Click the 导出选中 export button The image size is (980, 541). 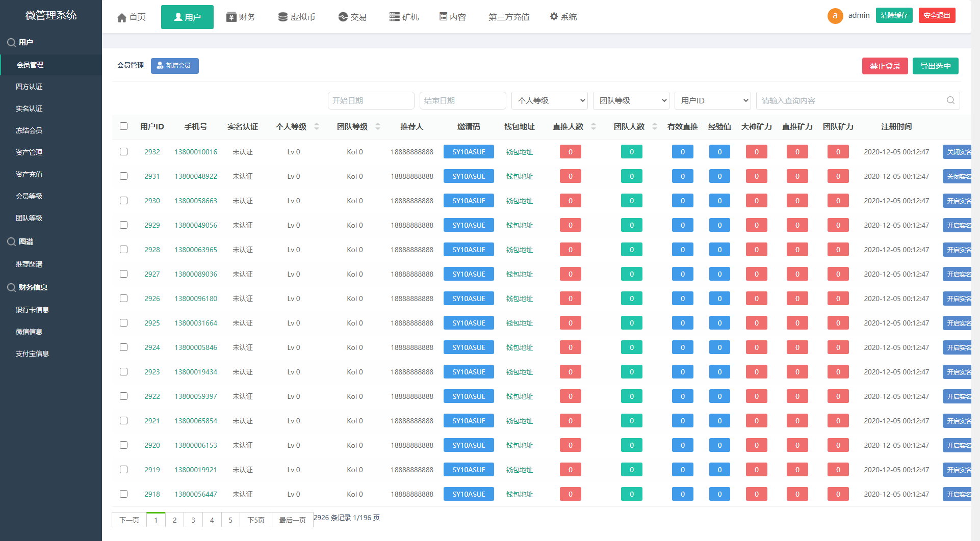coord(935,66)
